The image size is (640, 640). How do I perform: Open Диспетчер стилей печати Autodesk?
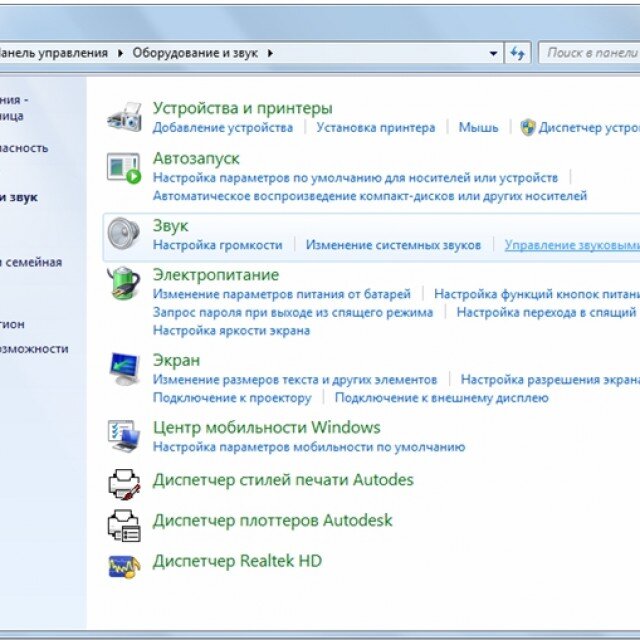point(283,480)
